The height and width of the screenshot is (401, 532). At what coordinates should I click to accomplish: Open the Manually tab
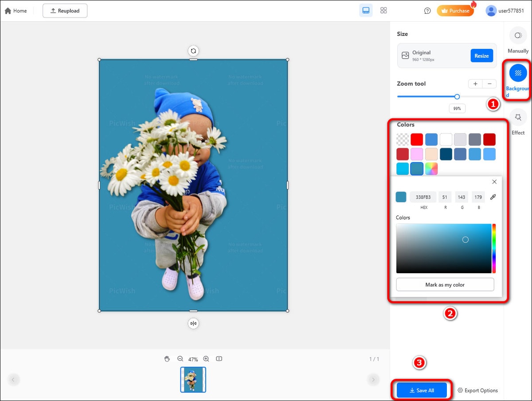(x=518, y=40)
